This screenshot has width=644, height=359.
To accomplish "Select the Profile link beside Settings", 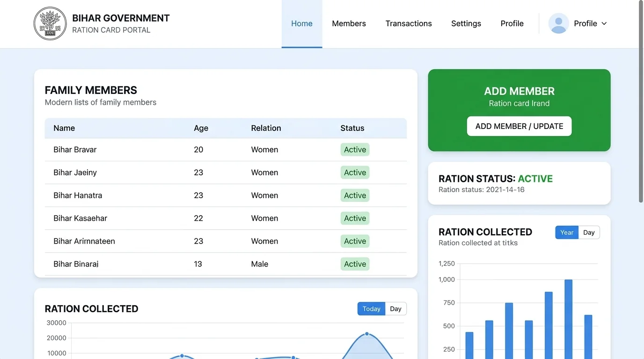I will [x=512, y=23].
